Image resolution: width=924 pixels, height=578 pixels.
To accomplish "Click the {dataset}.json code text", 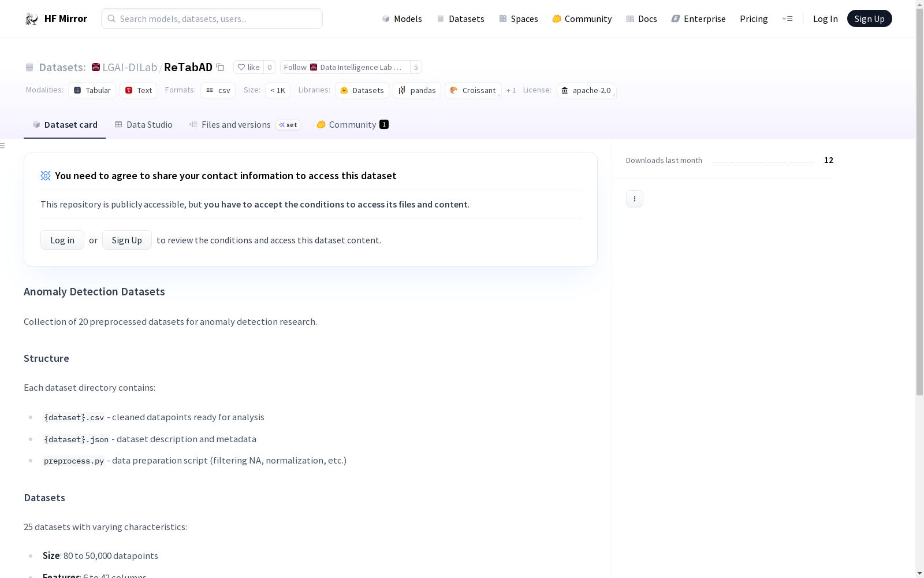I will point(76,439).
